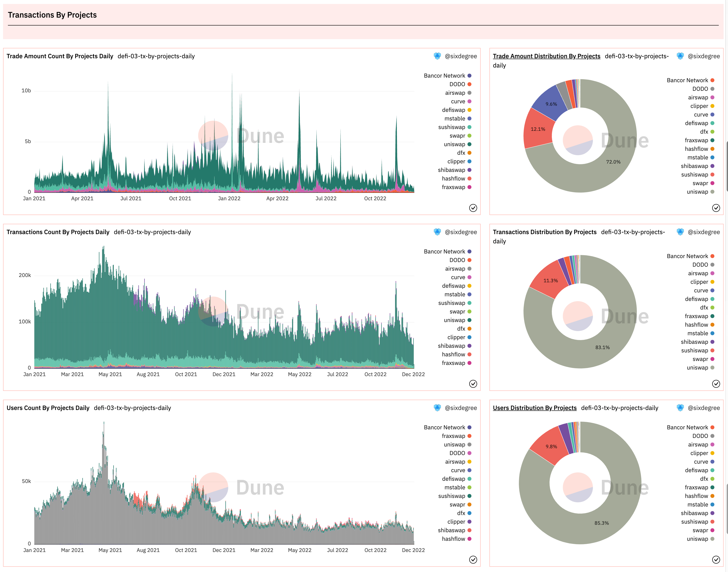Click the Transactions Count By Projects Daily title
Viewport: 728px width, 572px height.
point(58,232)
